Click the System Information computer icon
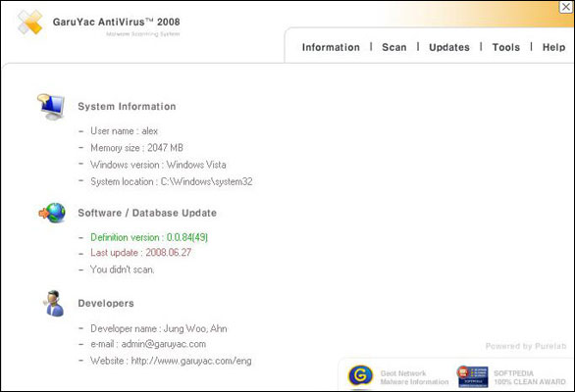This screenshot has width=575, height=392. (x=51, y=107)
